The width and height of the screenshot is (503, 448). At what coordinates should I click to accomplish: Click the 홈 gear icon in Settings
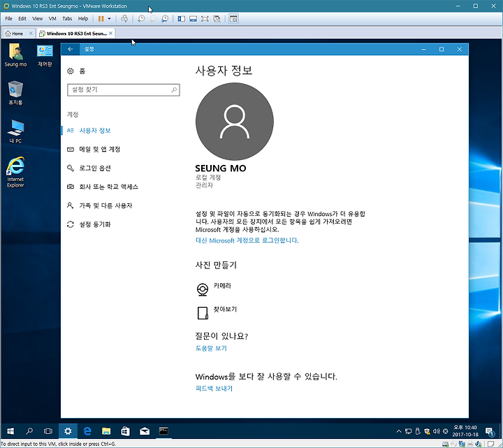[x=71, y=71]
